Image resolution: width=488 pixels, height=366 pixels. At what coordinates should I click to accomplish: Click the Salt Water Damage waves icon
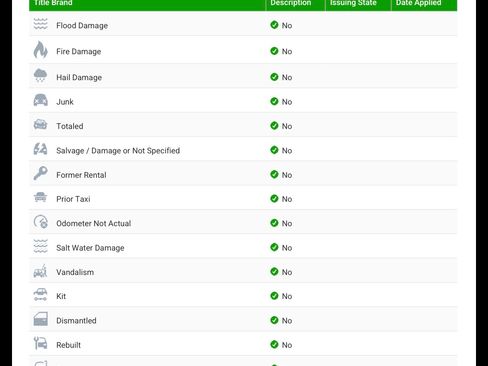[x=40, y=246]
